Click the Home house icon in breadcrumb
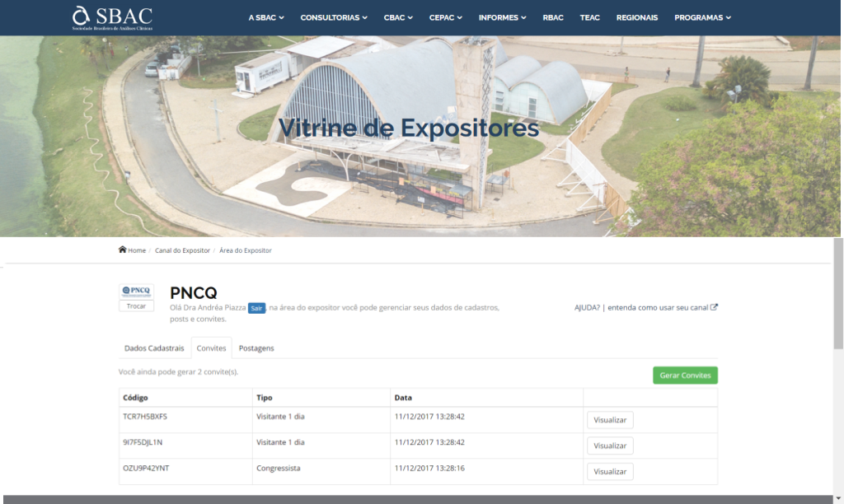 tap(123, 250)
